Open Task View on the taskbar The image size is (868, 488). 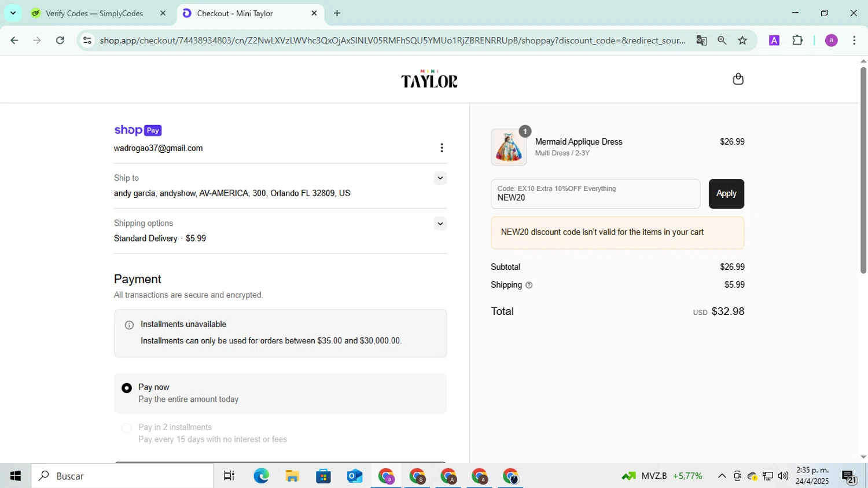tap(229, 476)
